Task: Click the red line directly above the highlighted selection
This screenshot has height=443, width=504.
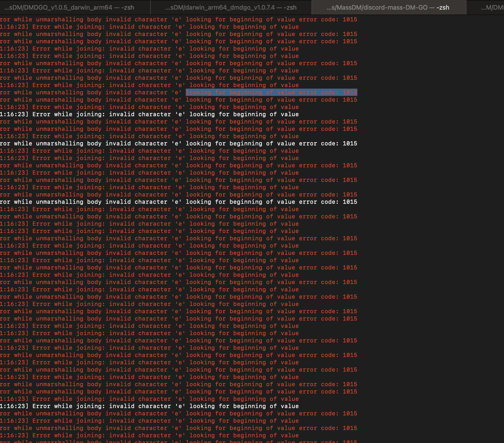Action: tap(149, 85)
